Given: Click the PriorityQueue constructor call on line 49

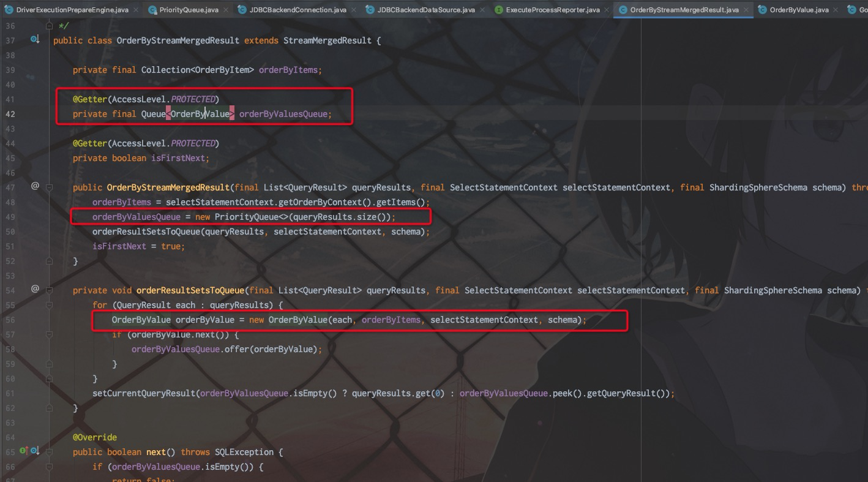Looking at the screenshot, I should [x=244, y=217].
